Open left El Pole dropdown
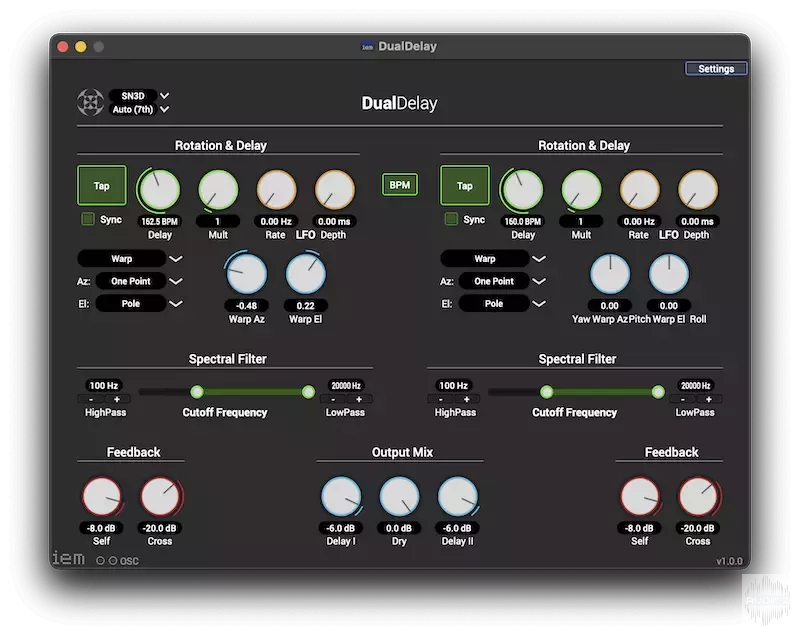Screen dimensions: 800x635 tap(139, 303)
